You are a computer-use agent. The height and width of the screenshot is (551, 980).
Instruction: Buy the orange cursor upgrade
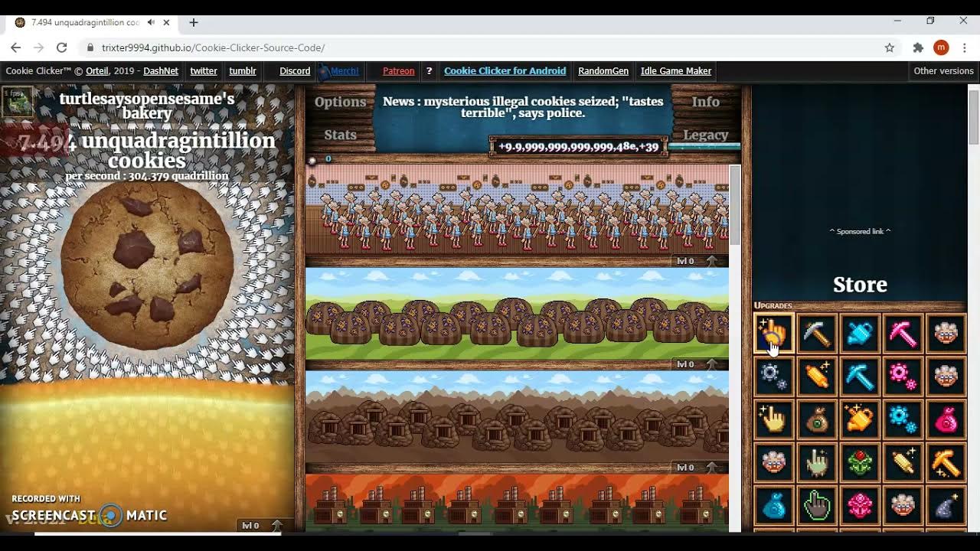(x=773, y=333)
